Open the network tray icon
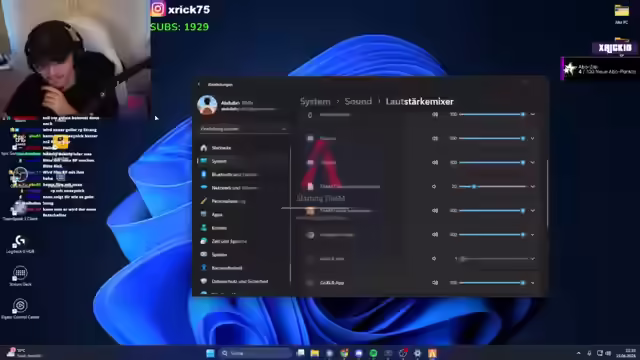Image resolution: width=640 pixels, height=360 pixels. [x=600, y=353]
